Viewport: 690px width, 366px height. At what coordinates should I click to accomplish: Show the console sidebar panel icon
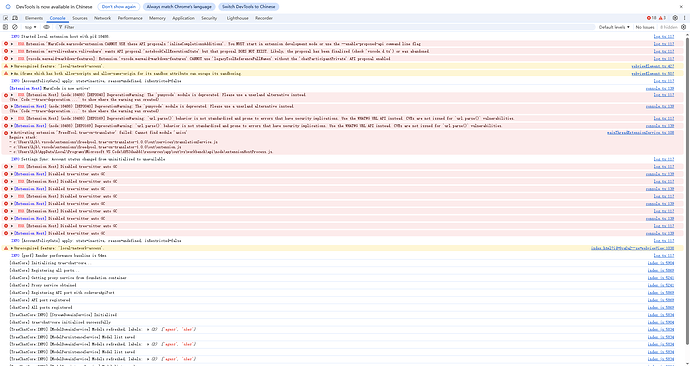point(6,27)
